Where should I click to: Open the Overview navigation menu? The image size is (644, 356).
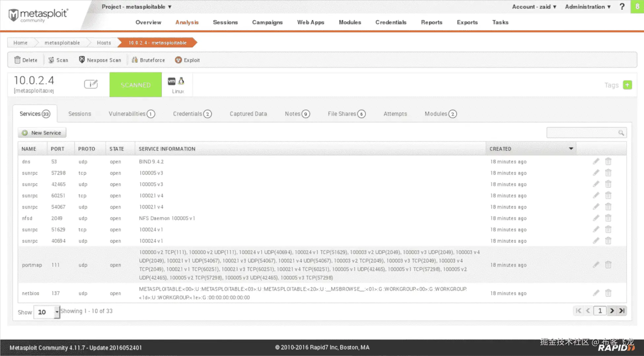[x=148, y=22]
